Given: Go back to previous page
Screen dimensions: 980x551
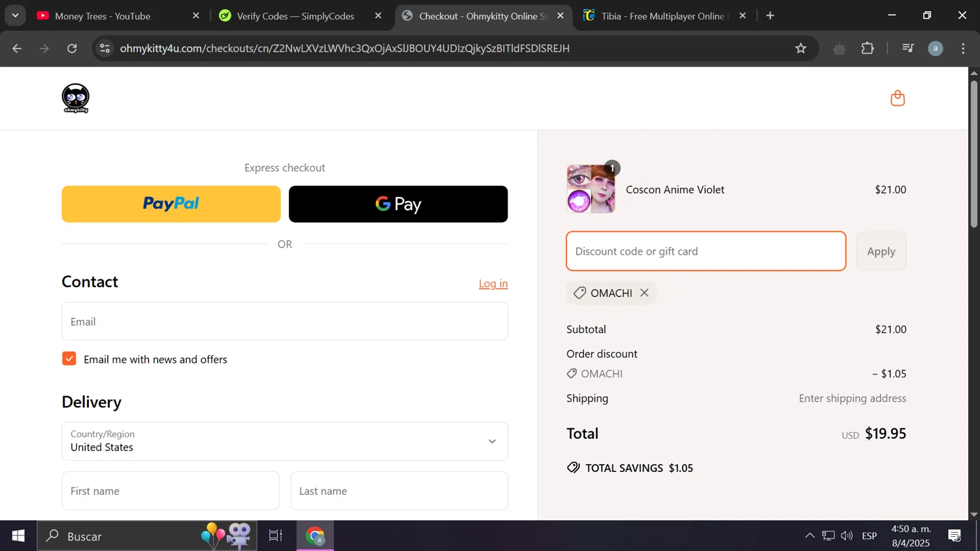Looking at the screenshot, I should [x=17, y=48].
